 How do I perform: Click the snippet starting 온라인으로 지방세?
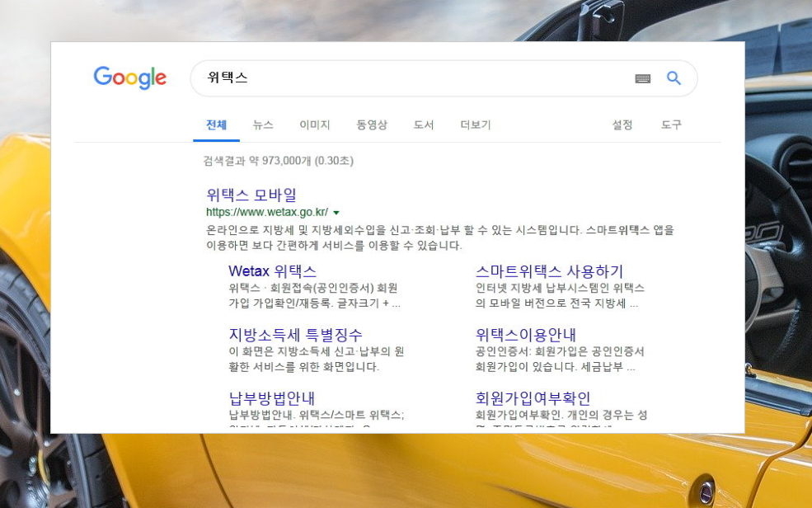tap(440, 238)
